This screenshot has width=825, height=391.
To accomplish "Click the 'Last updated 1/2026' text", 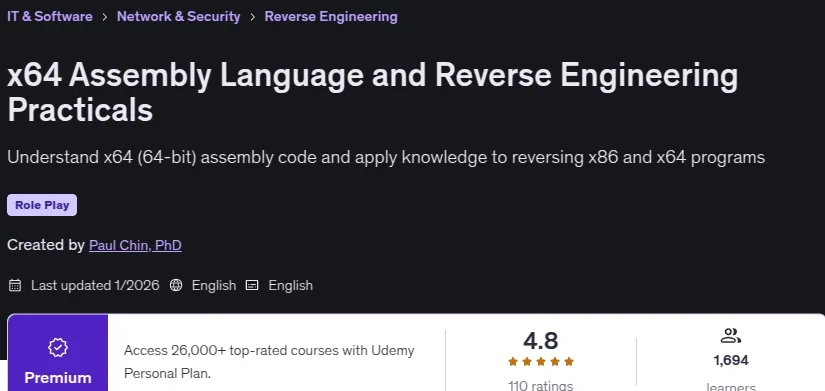I will (95, 285).
